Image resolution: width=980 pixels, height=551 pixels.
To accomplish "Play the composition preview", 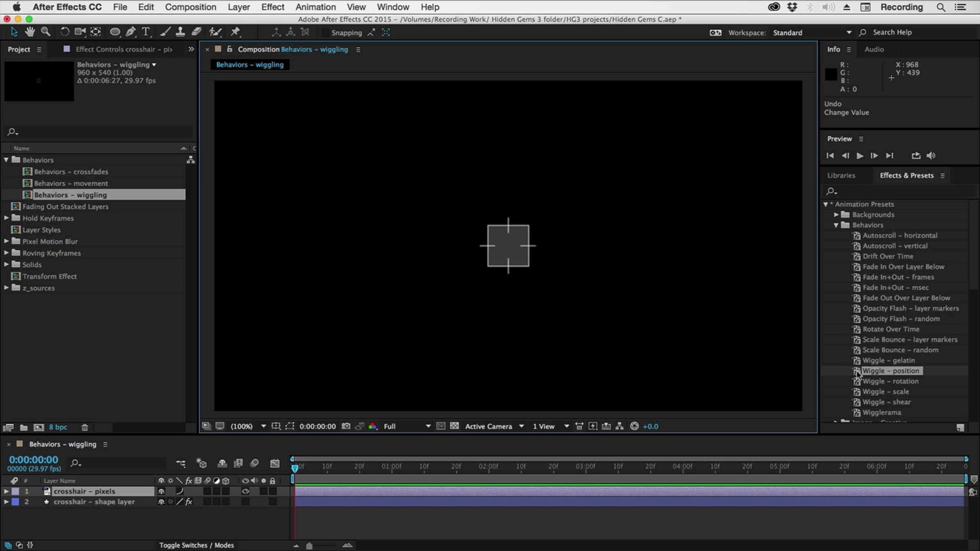I will (860, 156).
